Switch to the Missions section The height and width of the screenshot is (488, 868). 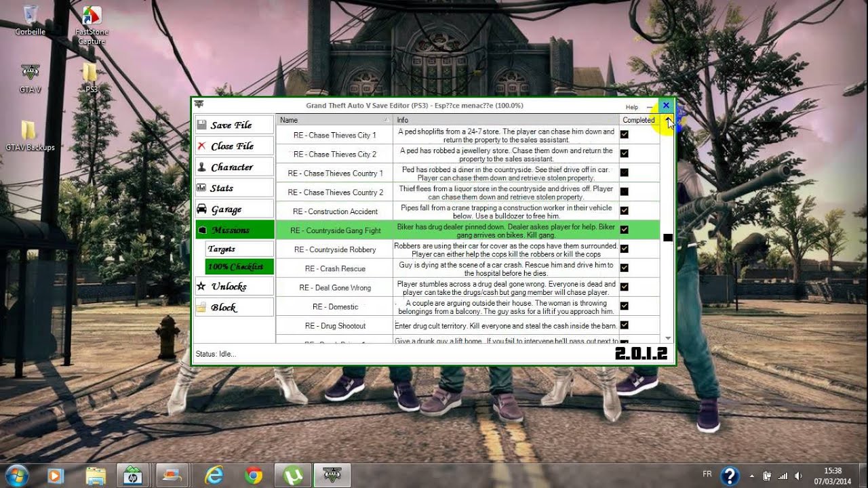point(235,230)
